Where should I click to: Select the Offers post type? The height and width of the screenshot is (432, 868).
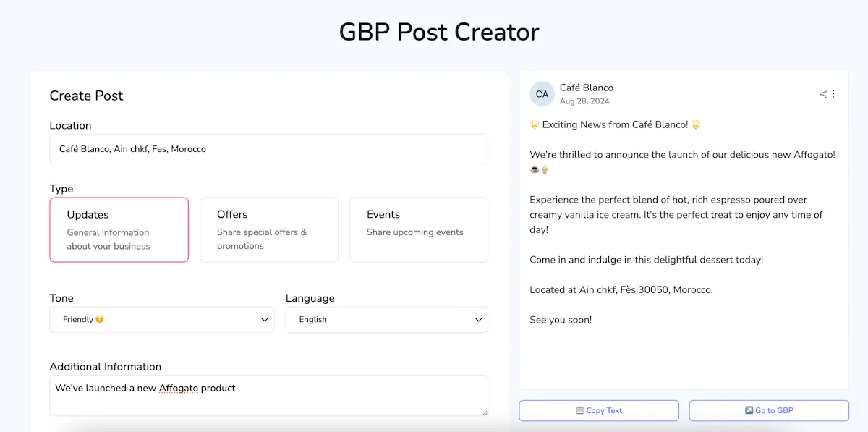[x=269, y=229]
